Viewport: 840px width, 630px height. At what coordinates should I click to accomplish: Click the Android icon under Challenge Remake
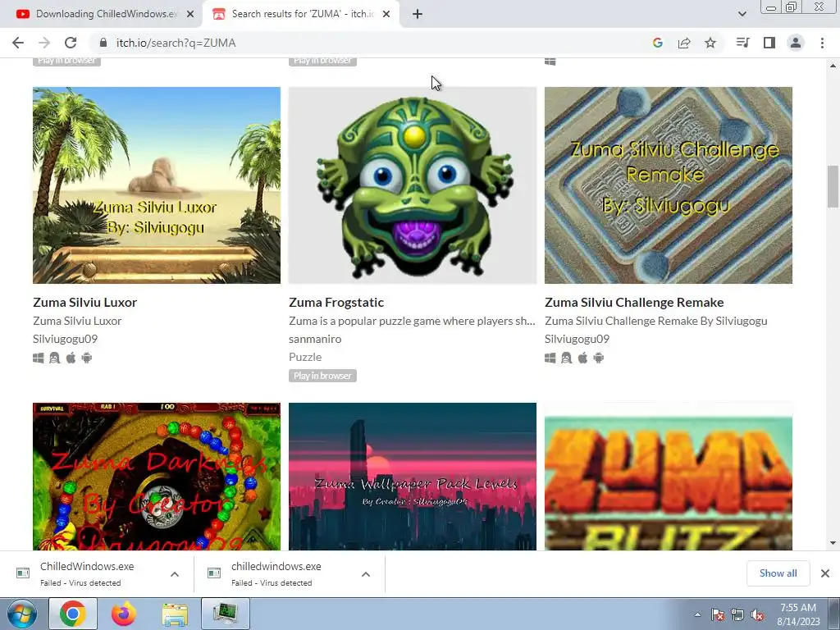click(599, 358)
